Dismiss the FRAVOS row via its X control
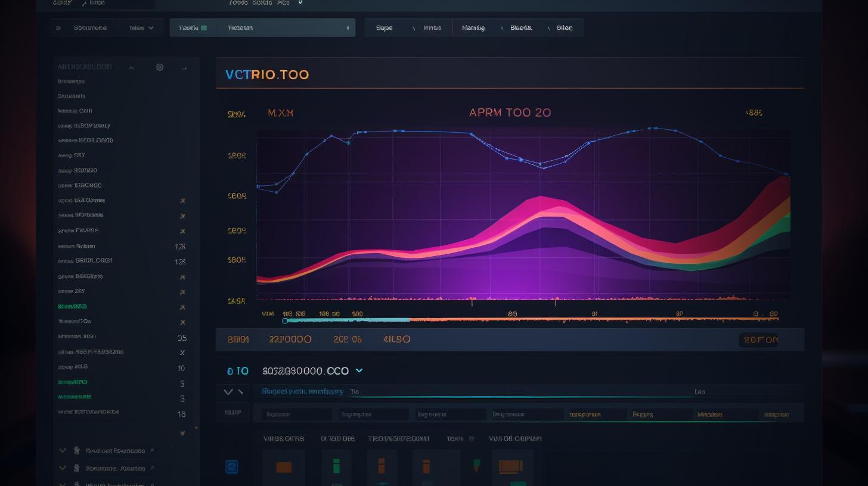 click(x=182, y=231)
